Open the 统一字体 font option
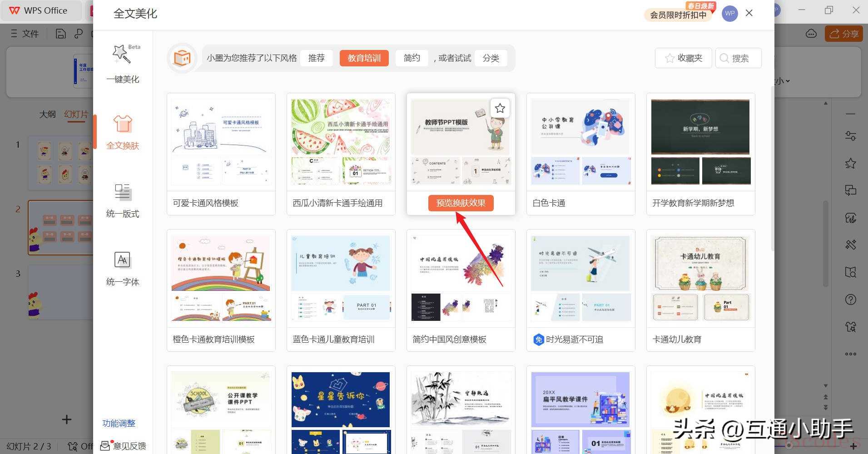The width and height of the screenshot is (868, 454). pos(123,268)
